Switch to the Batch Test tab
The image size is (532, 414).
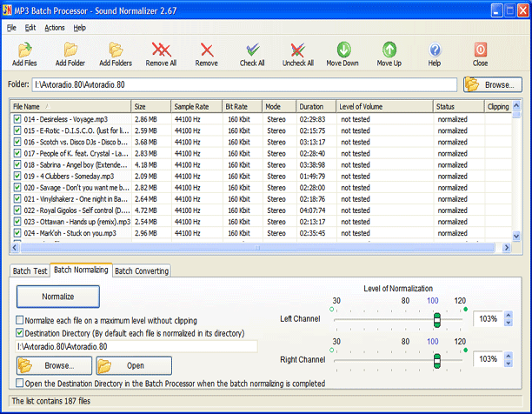coord(30,270)
